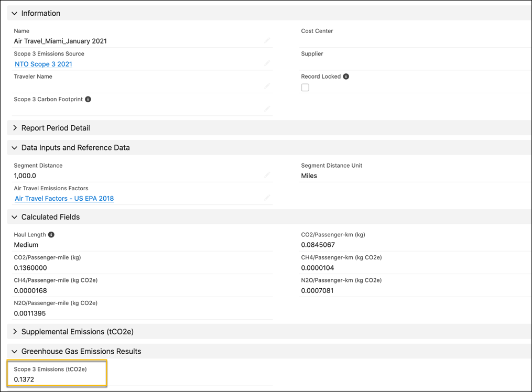The height and width of the screenshot is (392, 532).
Task: Click the N2O/Passenger-km value 0.0007081
Action: (x=317, y=291)
